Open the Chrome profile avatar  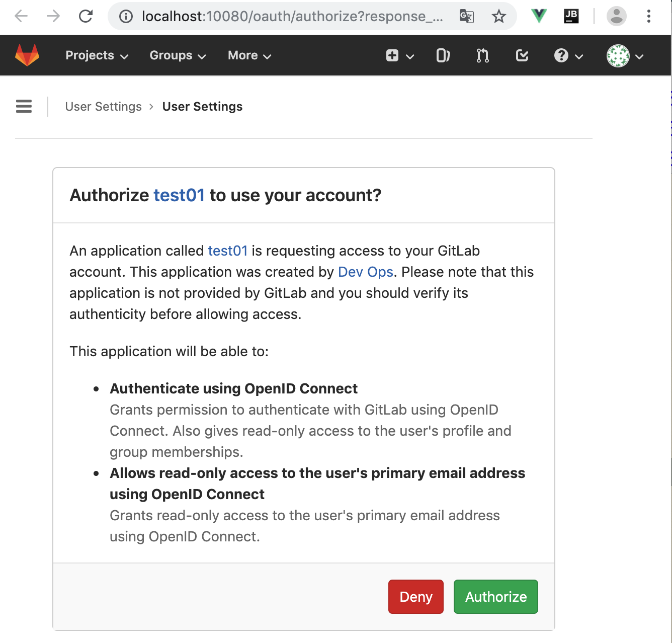(x=617, y=16)
